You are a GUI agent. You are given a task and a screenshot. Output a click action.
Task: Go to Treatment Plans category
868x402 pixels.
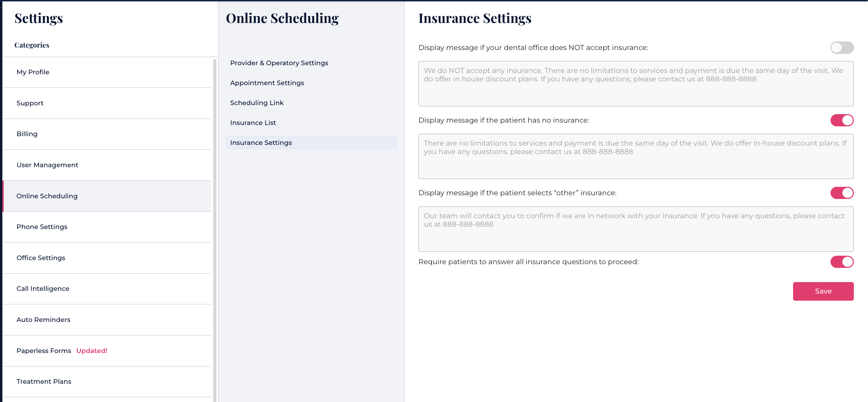(44, 382)
